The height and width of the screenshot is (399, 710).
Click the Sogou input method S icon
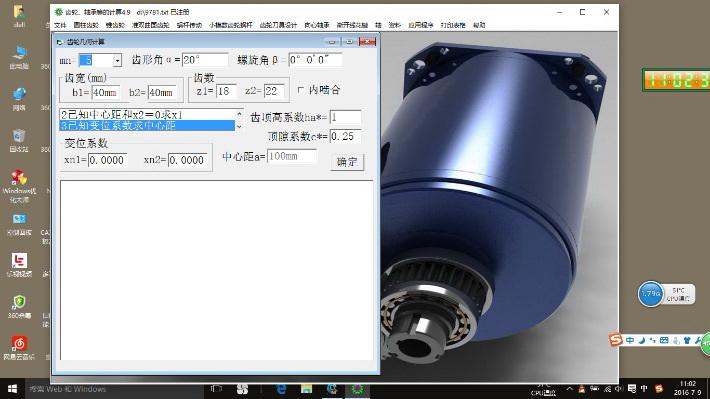point(616,339)
